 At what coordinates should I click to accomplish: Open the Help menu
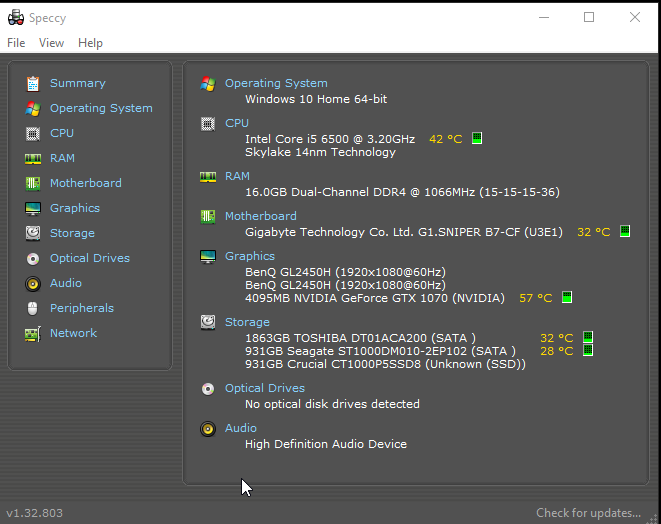point(90,43)
